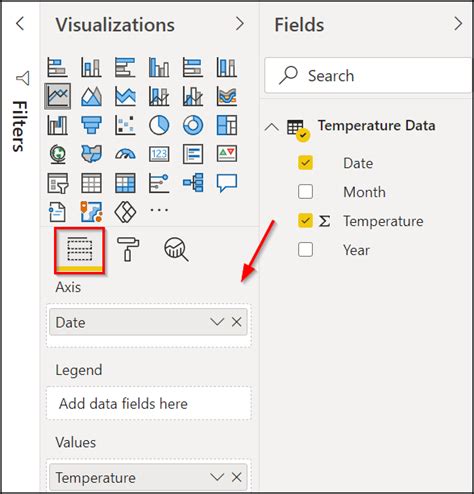The image size is (474, 494).
Task: Insert the Q&A speech bubble visual
Action: [x=227, y=183]
